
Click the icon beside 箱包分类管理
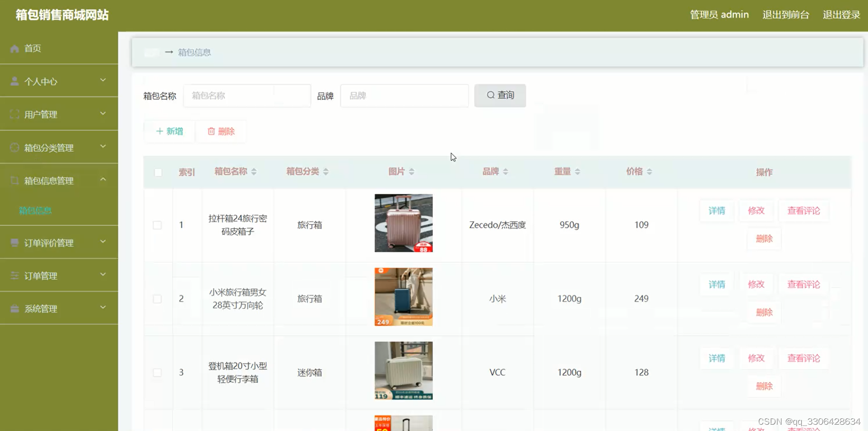tap(15, 147)
